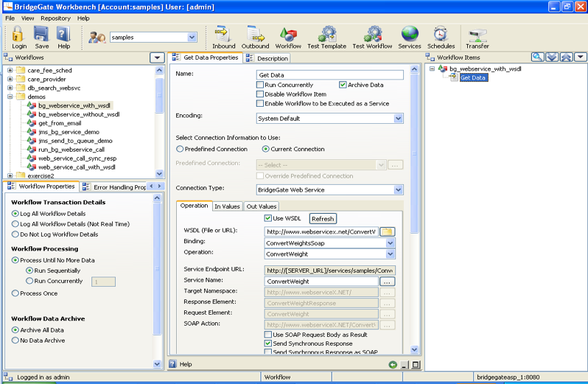The height and width of the screenshot is (384, 588).
Task: Enable Run Concurrently checkbox
Action: click(x=260, y=85)
